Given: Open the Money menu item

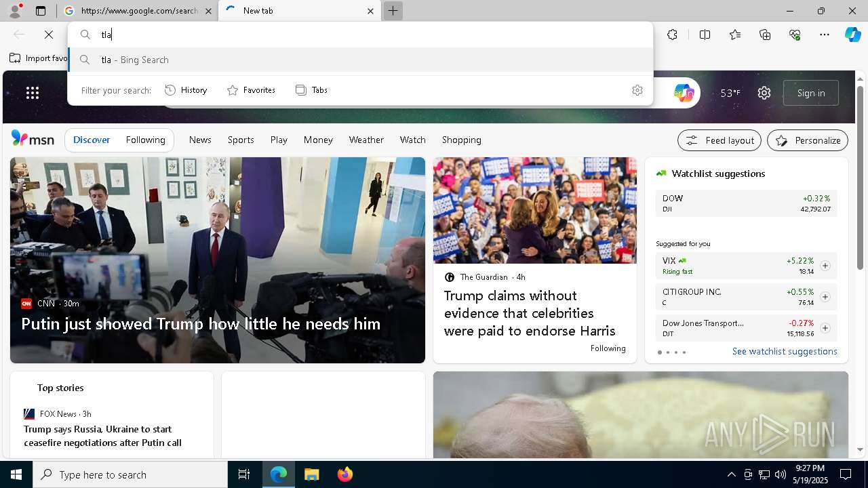Looking at the screenshot, I should coord(318,140).
